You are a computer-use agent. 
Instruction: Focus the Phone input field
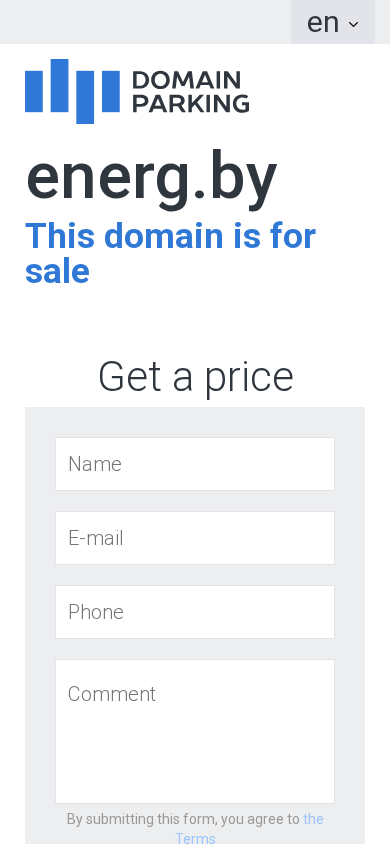coord(195,612)
